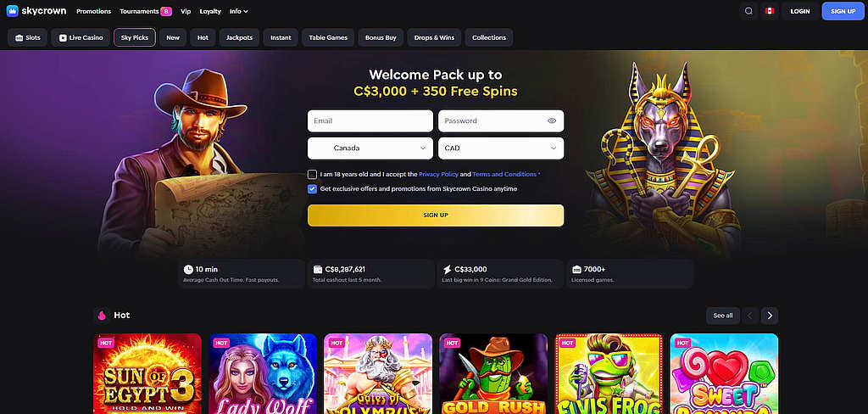
Task: Click the pink flame Hot icon
Action: click(102, 316)
